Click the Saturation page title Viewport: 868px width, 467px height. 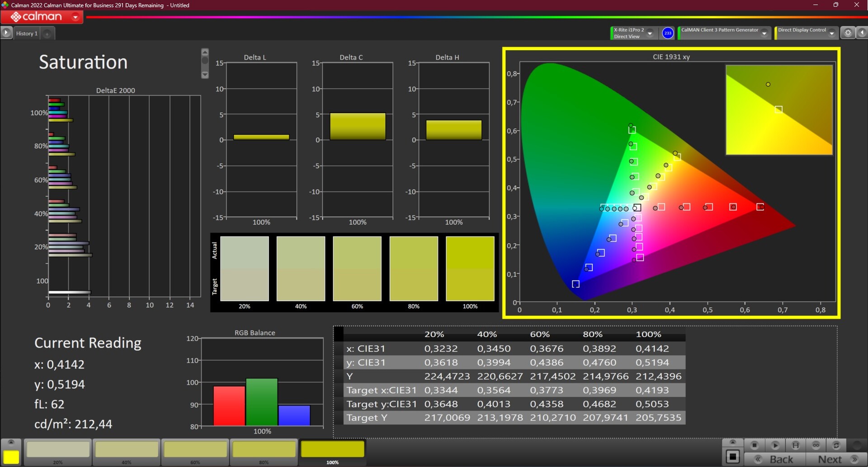coord(83,62)
